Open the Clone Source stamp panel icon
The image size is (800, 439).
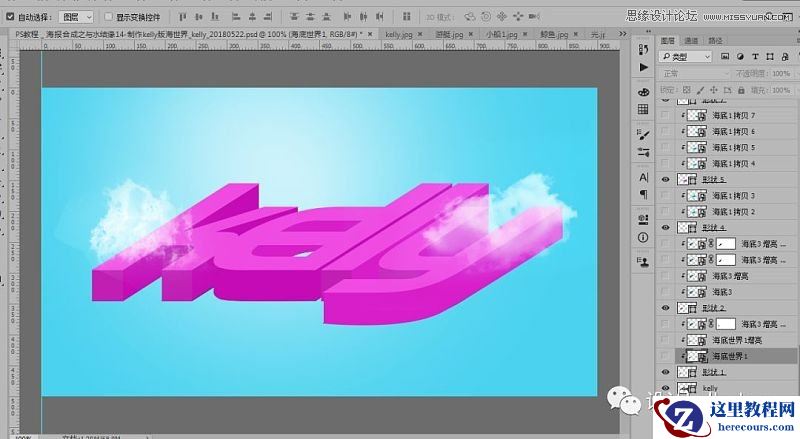click(x=643, y=262)
